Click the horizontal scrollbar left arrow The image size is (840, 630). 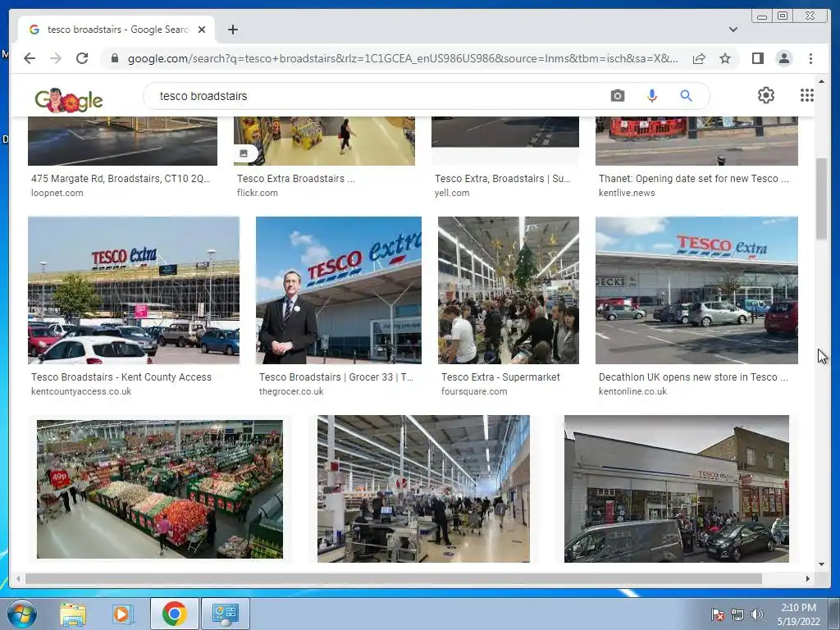[x=18, y=578]
